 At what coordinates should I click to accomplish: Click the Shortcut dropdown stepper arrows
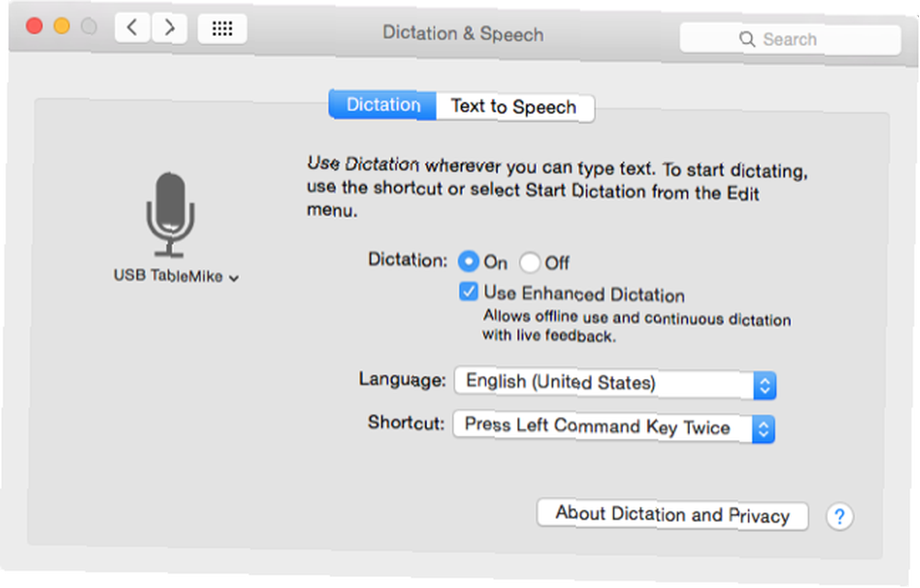click(x=764, y=430)
